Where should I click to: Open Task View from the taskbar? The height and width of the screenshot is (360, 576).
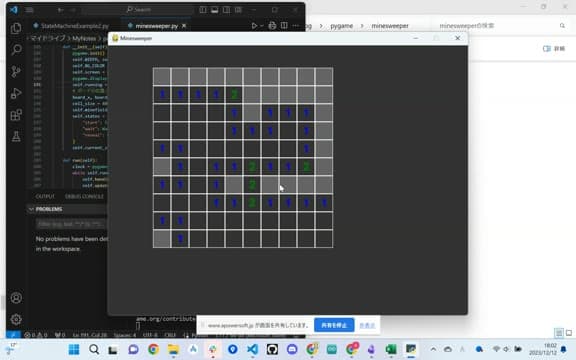coord(113,349)
